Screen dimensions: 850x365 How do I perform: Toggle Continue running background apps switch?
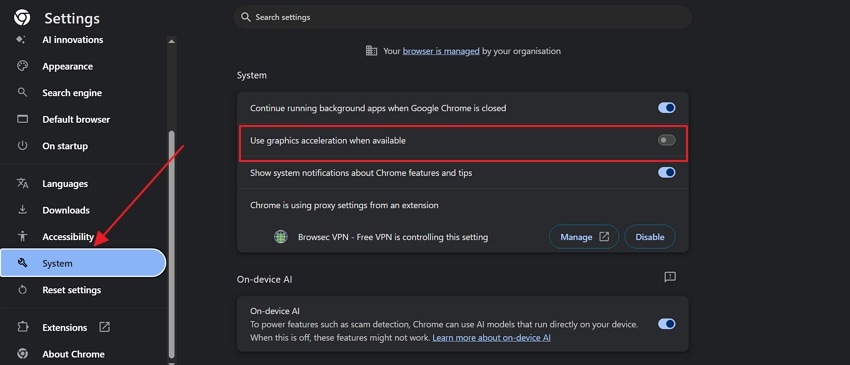(x=667, y=108)
